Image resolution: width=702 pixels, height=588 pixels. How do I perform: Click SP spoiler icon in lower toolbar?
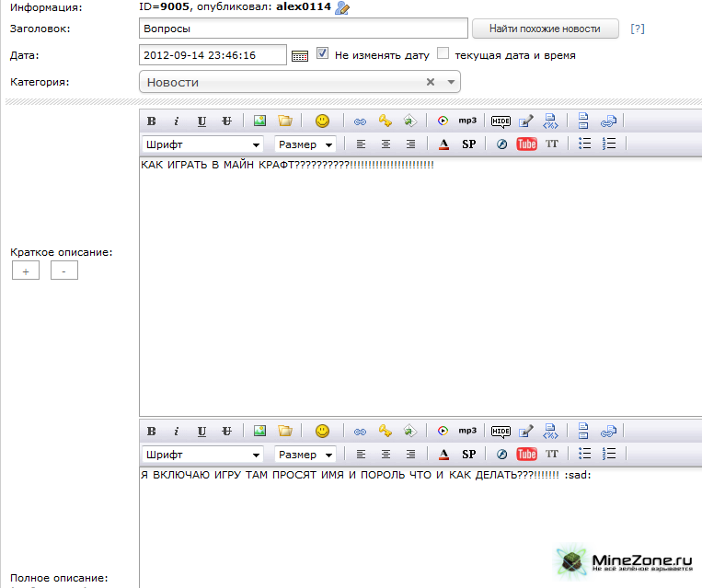(x=468, y=455)
